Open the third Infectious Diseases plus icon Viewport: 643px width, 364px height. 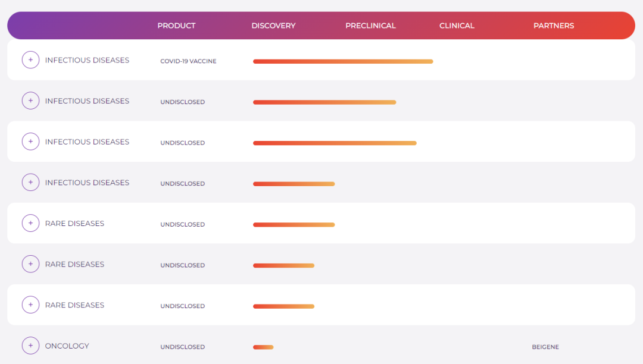30,142
